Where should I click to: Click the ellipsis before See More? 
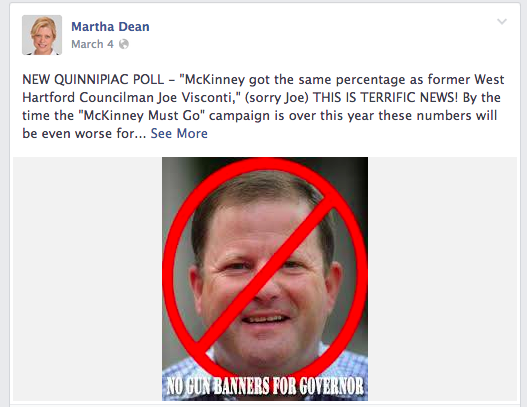coord(140,136)
